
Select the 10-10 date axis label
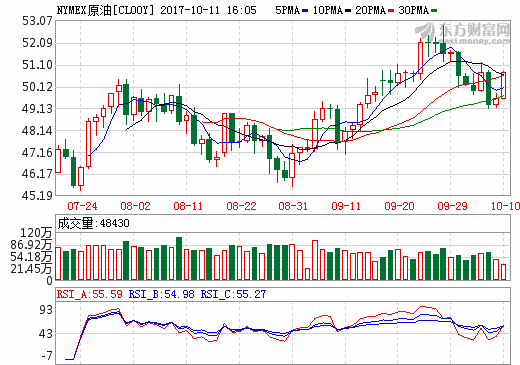pos(505,206)
